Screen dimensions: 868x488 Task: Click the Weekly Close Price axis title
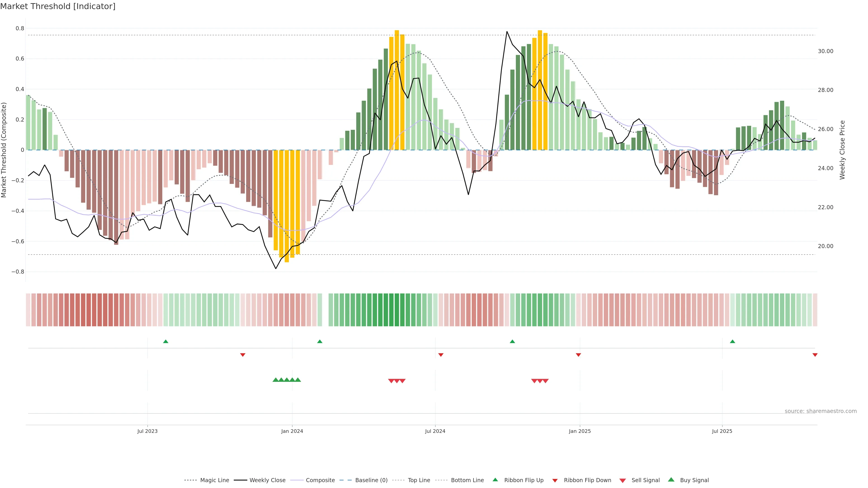842,150
